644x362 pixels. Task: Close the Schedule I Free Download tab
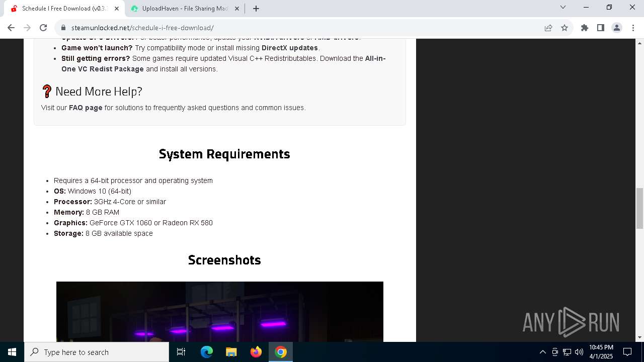[117, 9]
